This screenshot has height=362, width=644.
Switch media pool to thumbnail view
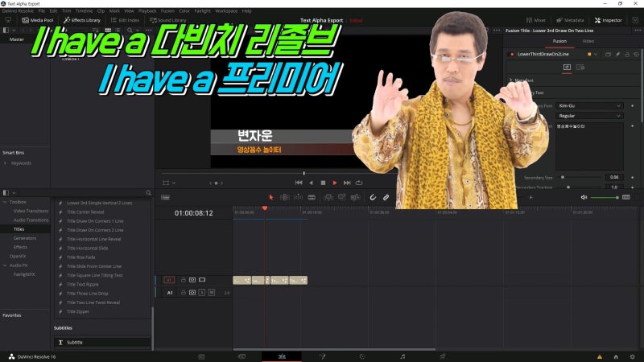(x=108, y=31)
